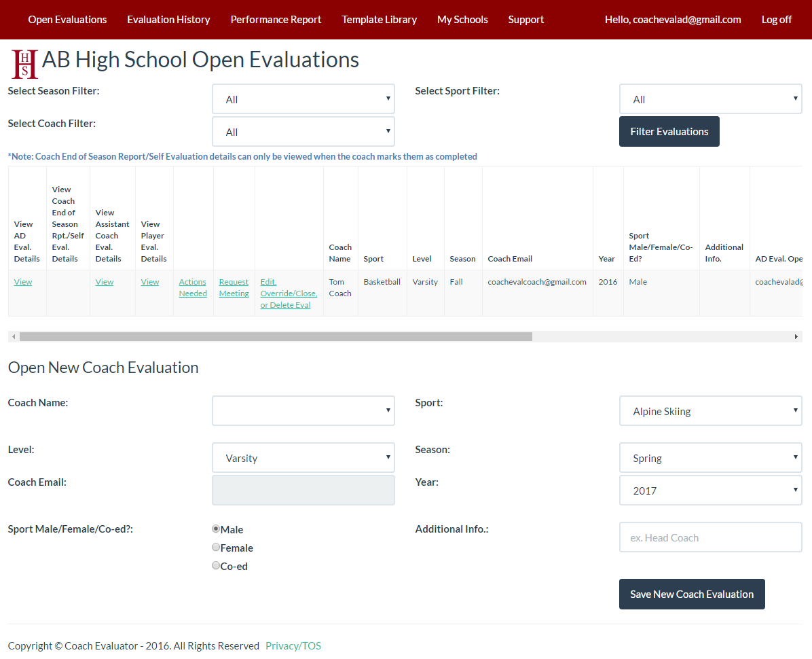
Task: Select the Female radio button
Action: click(x=216, y=547)
